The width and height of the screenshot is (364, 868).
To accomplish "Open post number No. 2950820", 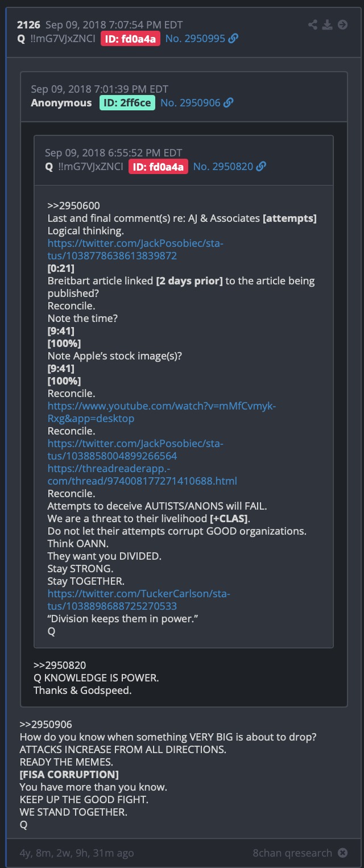I will tap(224, 167).
